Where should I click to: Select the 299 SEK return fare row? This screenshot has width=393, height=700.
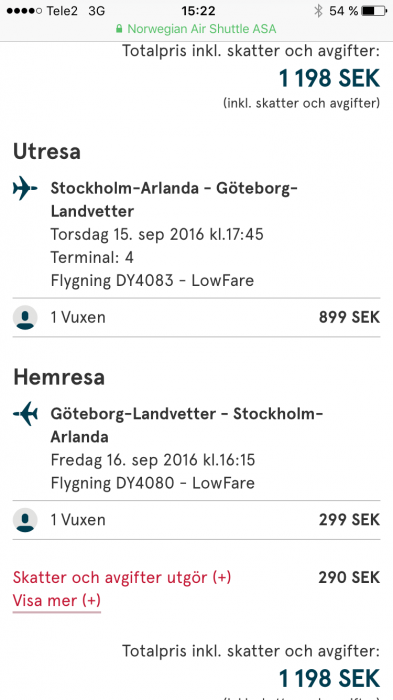pyautogui.click(x=196, y=520)
